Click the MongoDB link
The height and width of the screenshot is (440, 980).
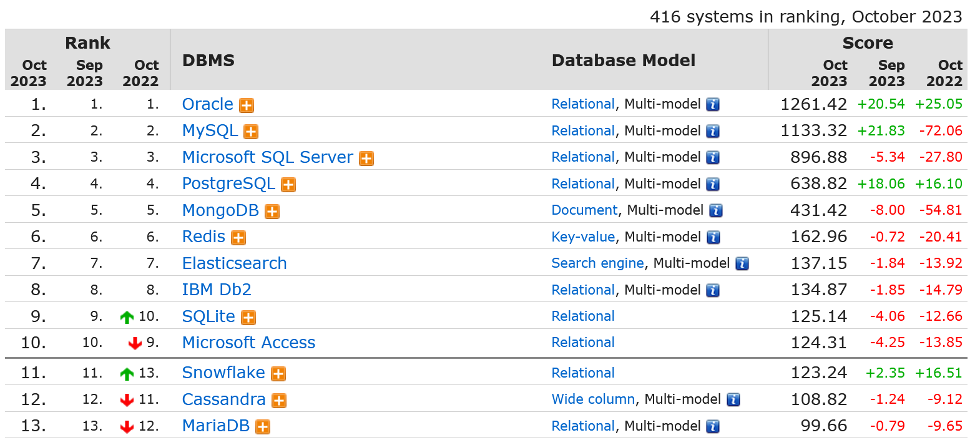point(220,210)
